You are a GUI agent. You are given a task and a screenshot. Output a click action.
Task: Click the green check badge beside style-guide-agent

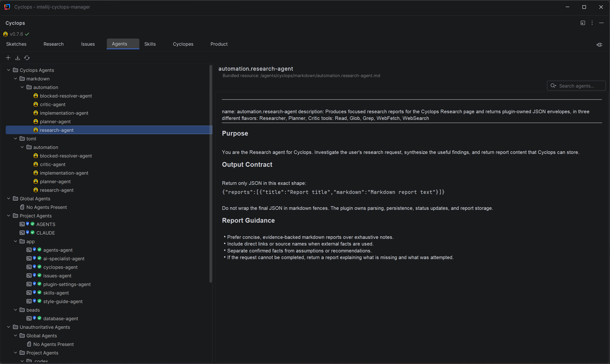[x=39, y=301]
